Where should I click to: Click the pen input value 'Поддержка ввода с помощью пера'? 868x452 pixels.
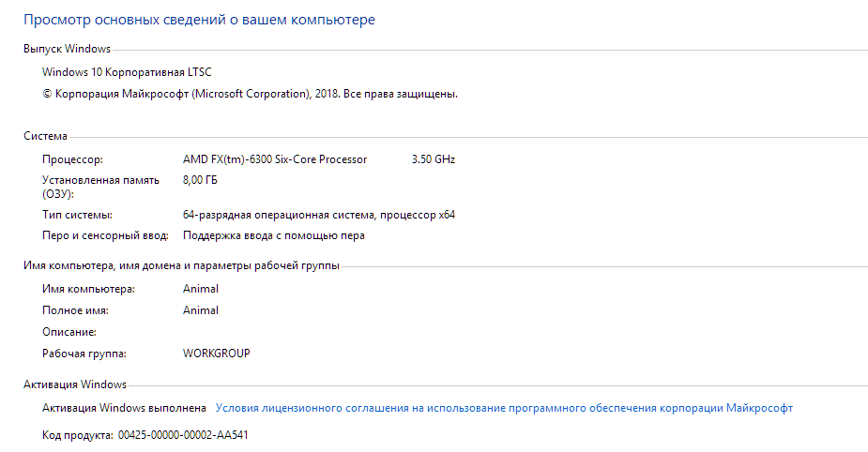point(273,235)
